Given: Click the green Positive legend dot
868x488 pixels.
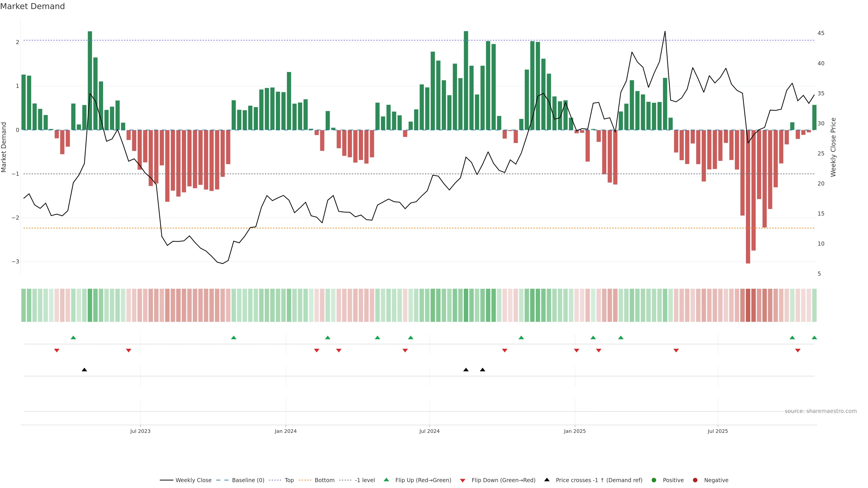Looking at the screenshot, I should point(654,480).
